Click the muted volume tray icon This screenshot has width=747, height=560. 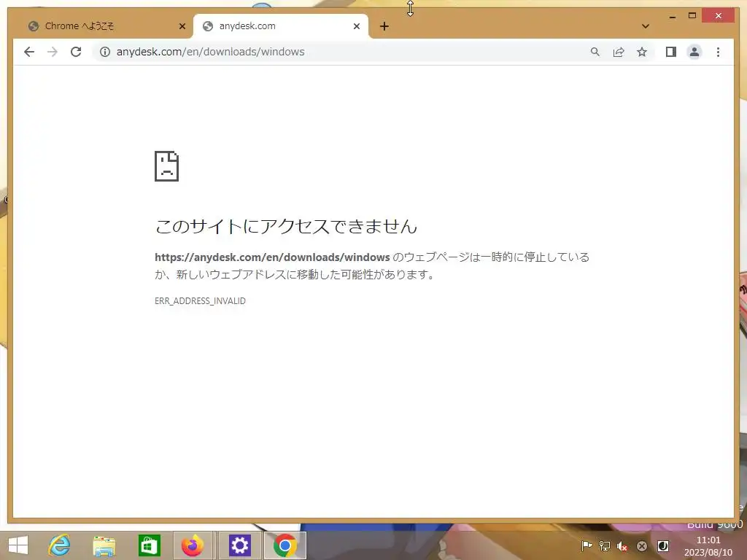(622, 546)
